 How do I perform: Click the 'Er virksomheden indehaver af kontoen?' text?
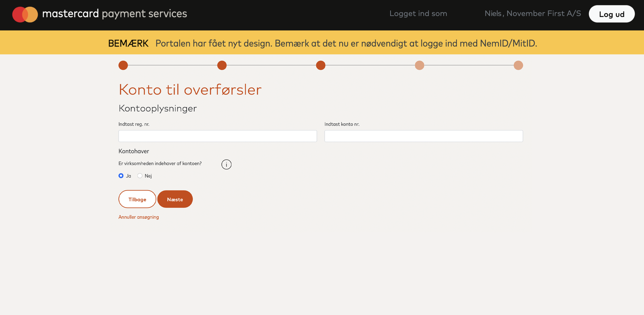(160, 164)
